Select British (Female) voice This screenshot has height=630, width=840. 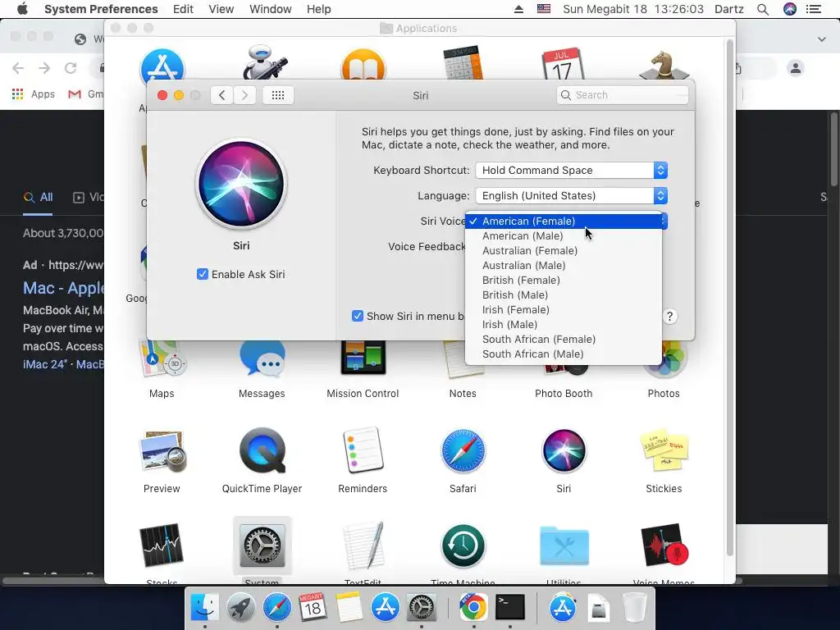click(563, 281)
